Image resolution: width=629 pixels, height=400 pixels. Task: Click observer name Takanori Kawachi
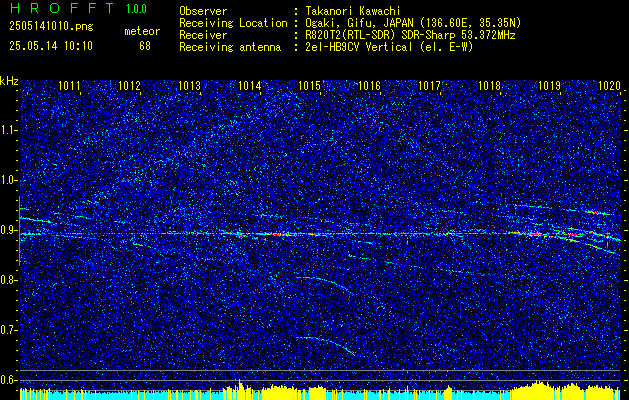pos(352,11)
